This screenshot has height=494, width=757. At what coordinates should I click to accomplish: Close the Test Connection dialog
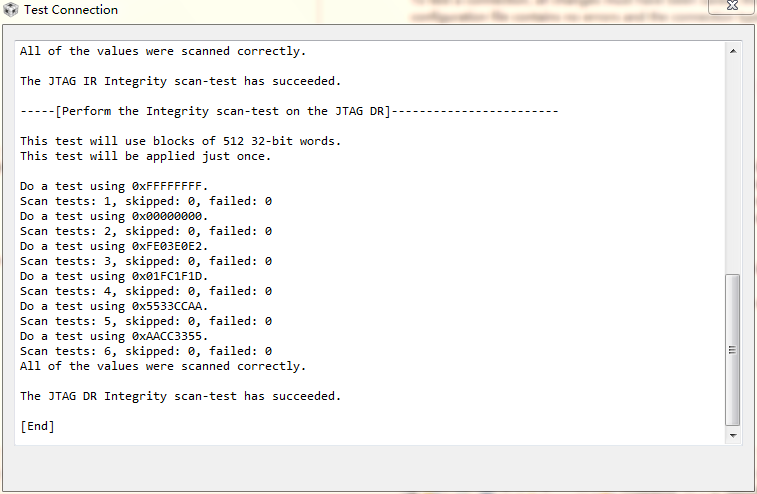point(731,7)
